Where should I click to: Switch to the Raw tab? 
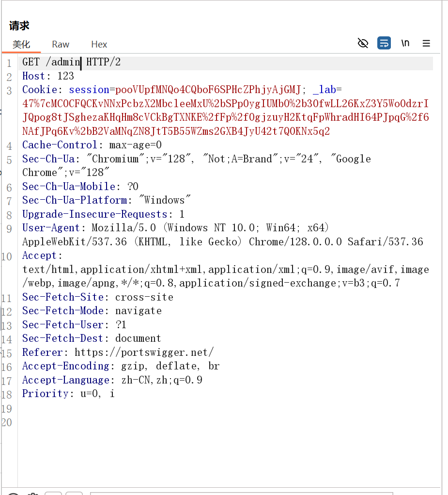coord(61,45)
